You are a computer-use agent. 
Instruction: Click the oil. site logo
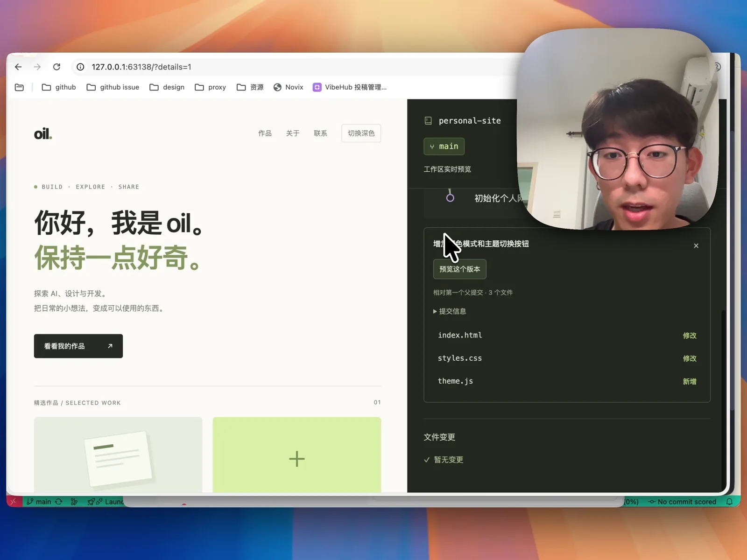point(43,134)
